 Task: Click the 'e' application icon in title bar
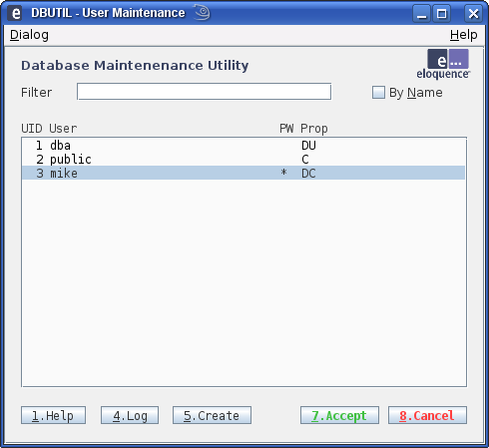pos(15,13)
